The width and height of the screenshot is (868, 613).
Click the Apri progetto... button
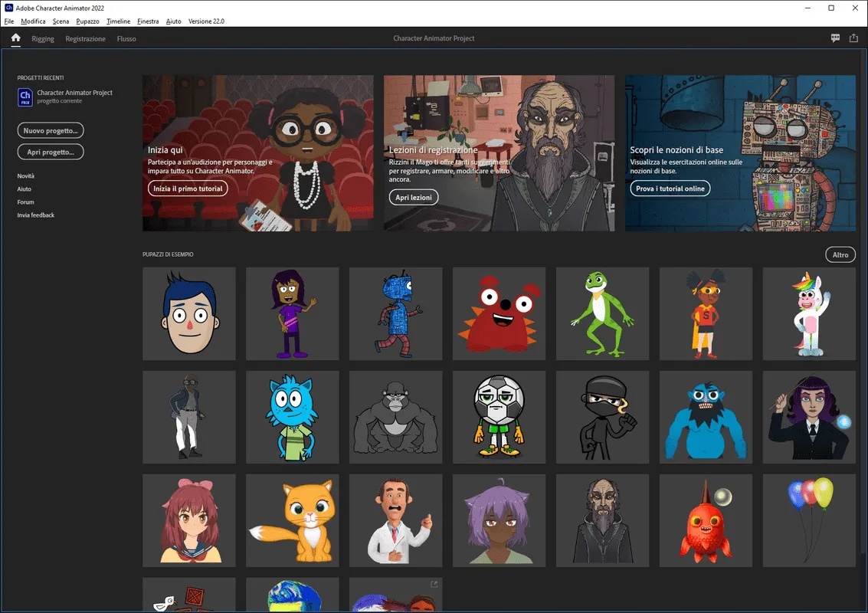51,152
